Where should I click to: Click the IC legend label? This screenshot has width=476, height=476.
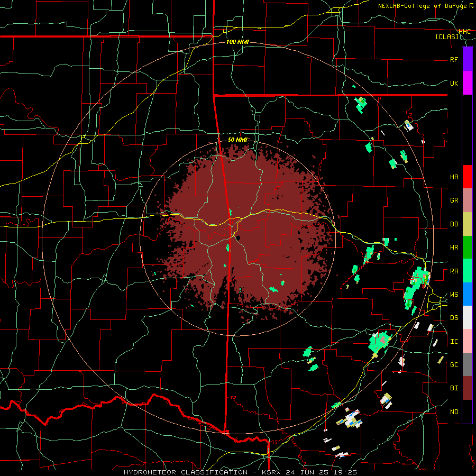(x=454, y=342)
